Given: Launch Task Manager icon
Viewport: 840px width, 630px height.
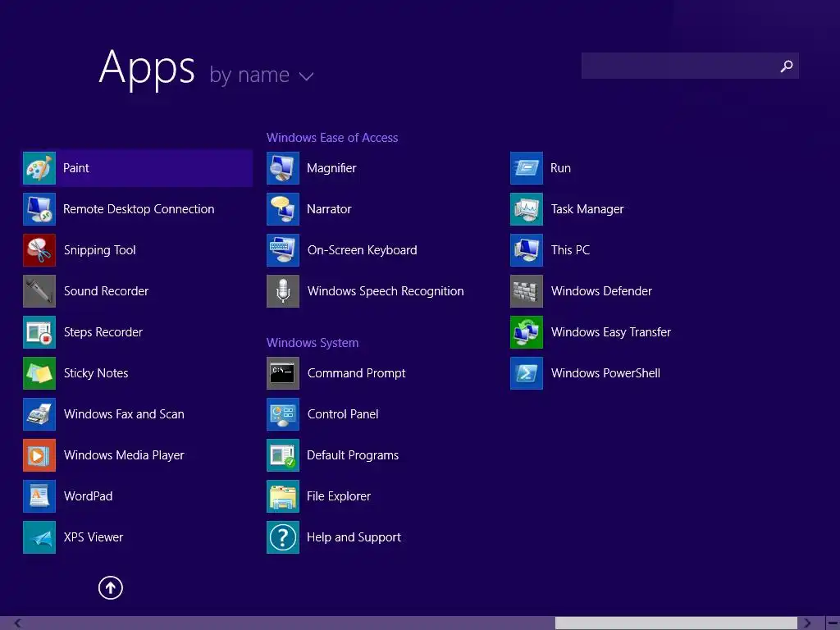Looking at the screenshot, I should 527,209.
